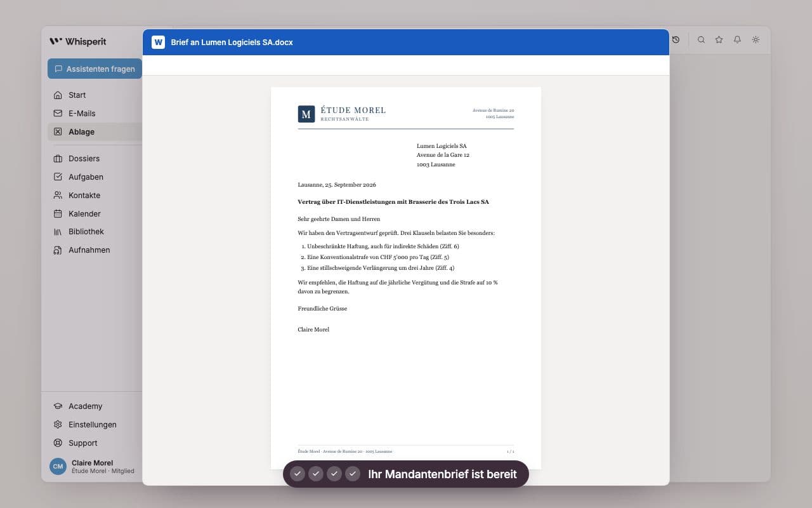Viewport: 812px width, 508px height.
Task: Click the page number 1 / 1
Action: point(511,451)
